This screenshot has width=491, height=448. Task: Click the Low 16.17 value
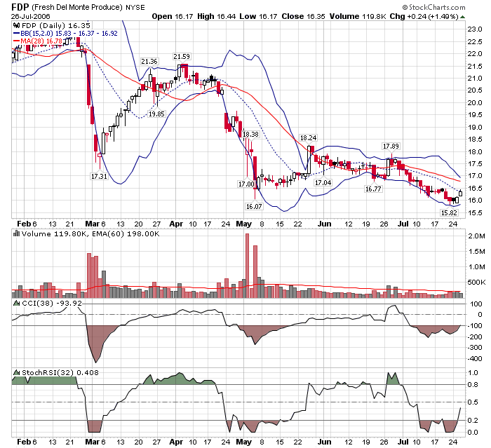point(258,16)
